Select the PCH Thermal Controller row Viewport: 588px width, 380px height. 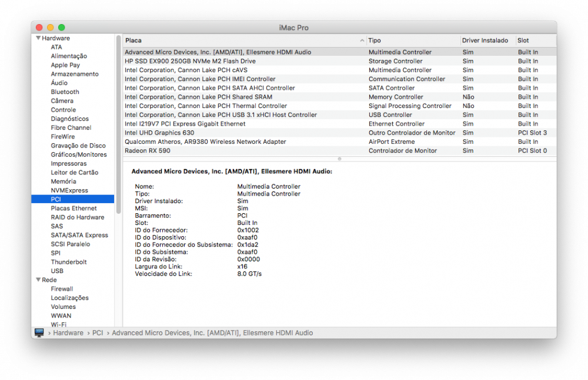pos(339,106)
